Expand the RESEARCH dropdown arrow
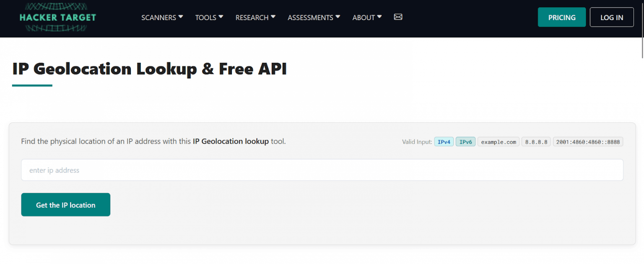 (273, 17)
